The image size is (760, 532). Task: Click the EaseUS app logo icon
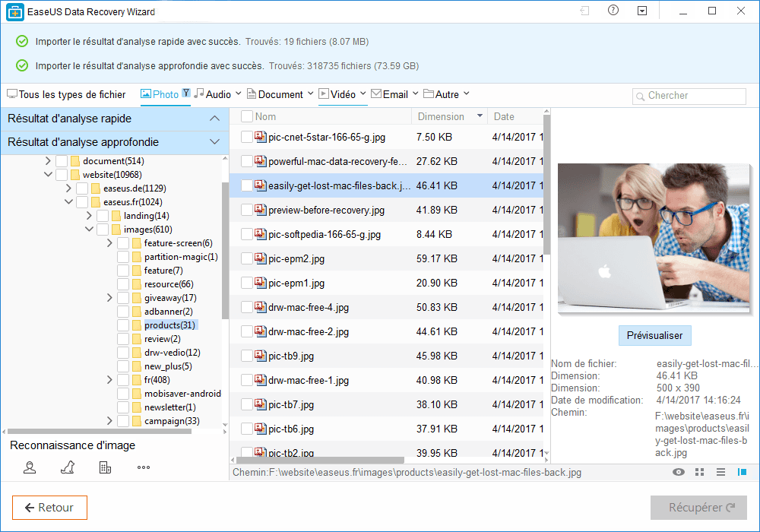coord(15,12)
